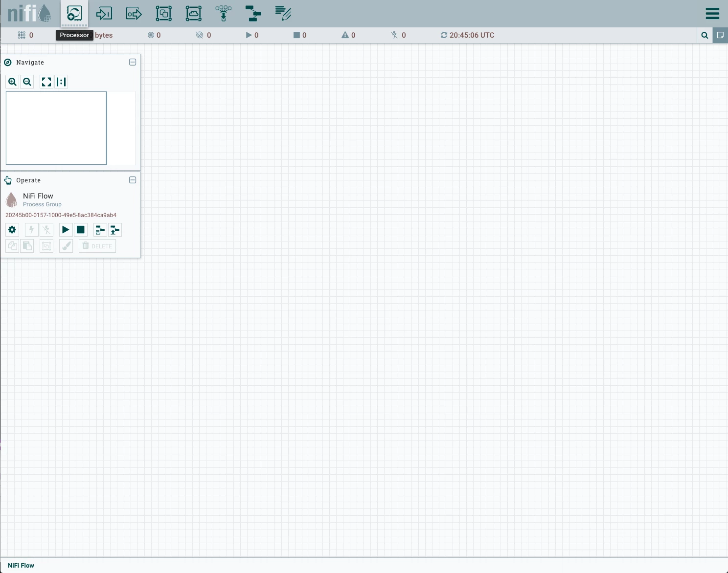Open the flow search magnifier
728x573 pixels.
click(x=705, y=35)
